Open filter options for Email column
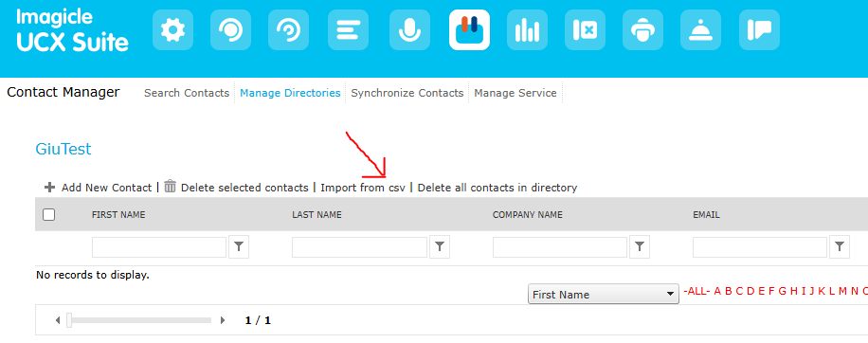This screenshot has width=868, height=343. (840, 247)
